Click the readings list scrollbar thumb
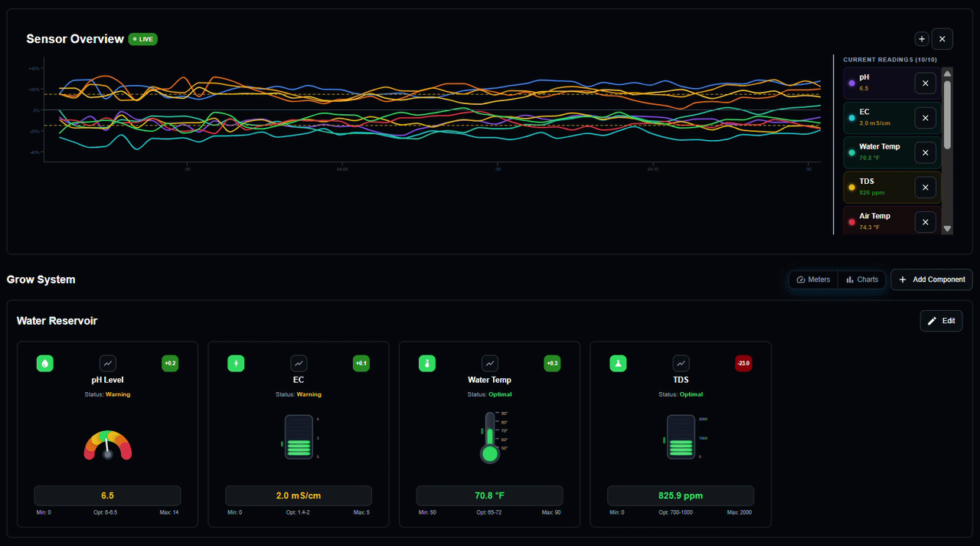This screenshot has width=980, height=546. click(x=947, y=115)
